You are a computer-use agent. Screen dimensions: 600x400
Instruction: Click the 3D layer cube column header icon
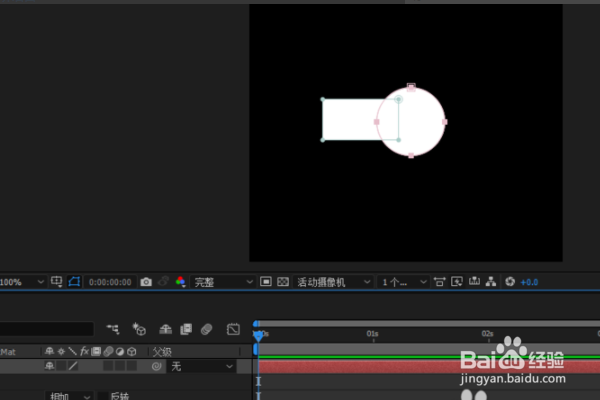(132, 351)
